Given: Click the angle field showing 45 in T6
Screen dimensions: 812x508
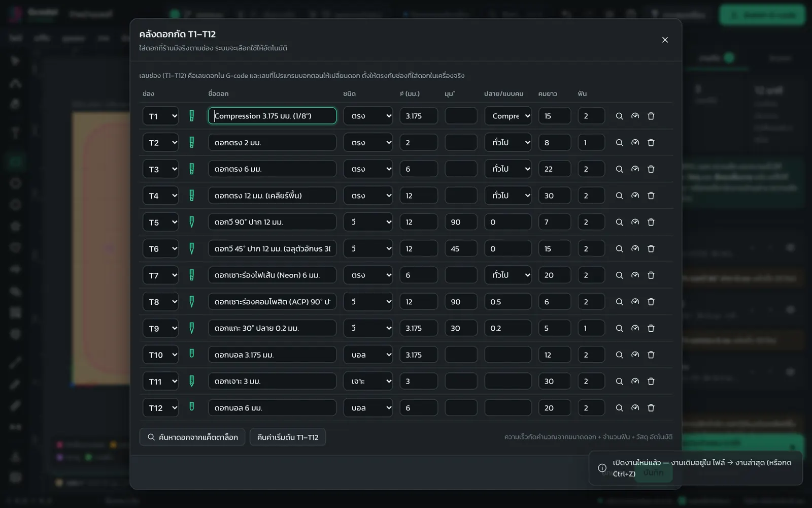Looking at the screenshot, I should pyautogui.click(x=461, y=249).
